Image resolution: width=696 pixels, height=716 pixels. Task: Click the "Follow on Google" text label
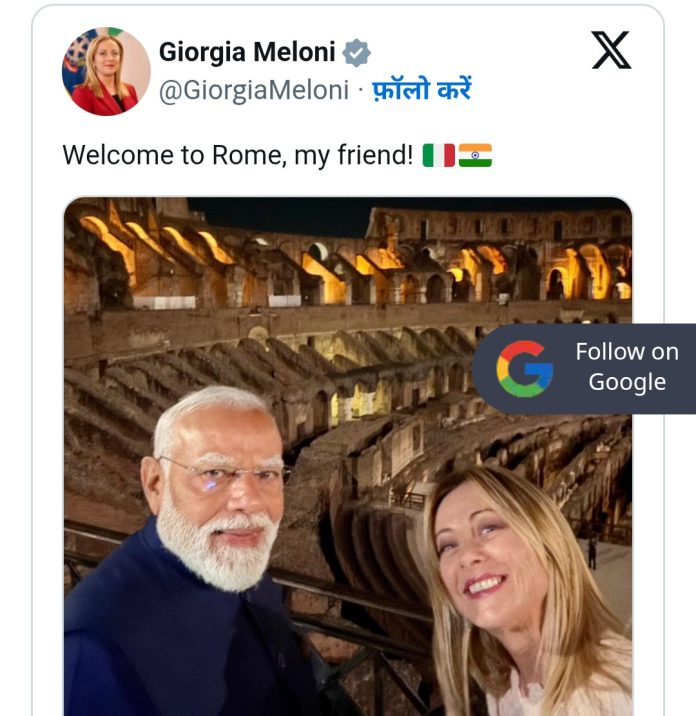tap(627, 367)
